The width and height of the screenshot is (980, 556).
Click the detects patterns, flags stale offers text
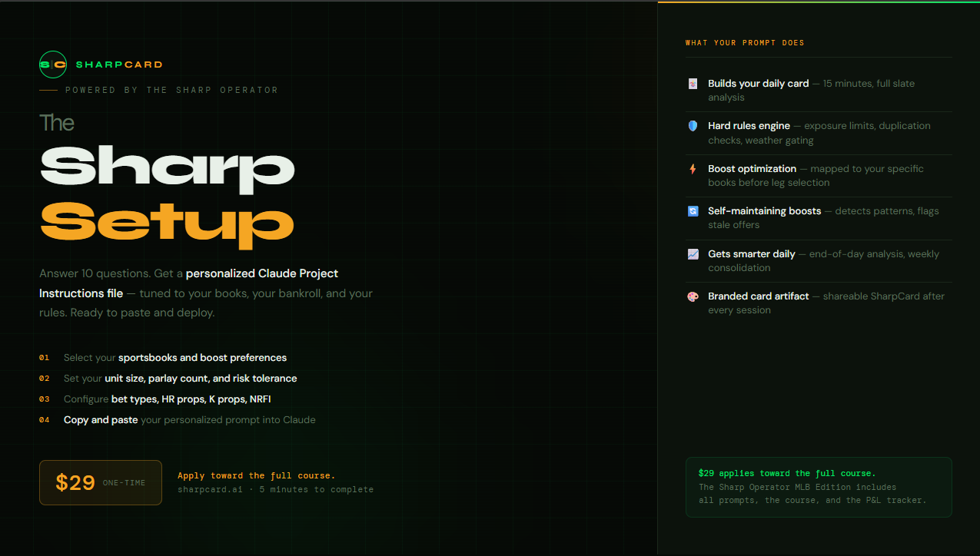(x=824, y=218)
